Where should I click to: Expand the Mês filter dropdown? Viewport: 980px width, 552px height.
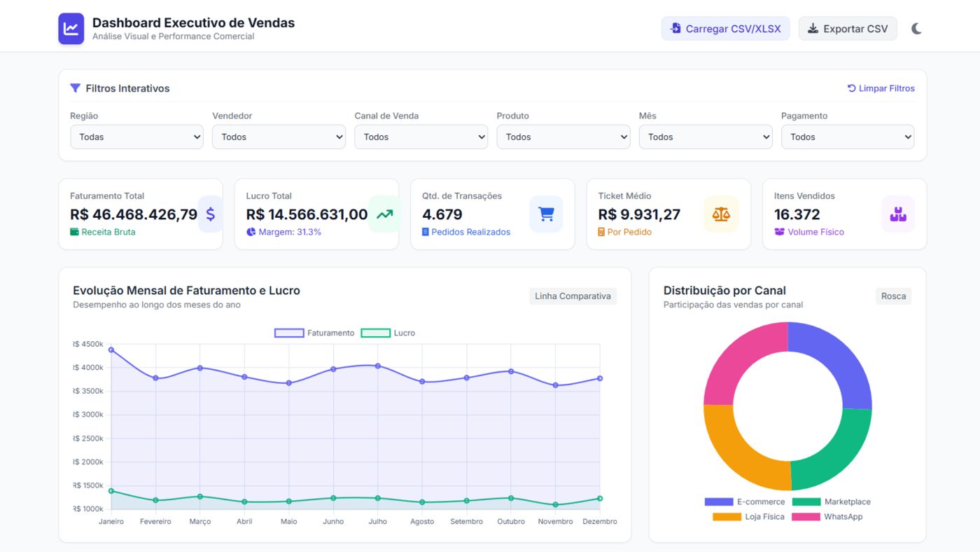(x=706, y=137)
